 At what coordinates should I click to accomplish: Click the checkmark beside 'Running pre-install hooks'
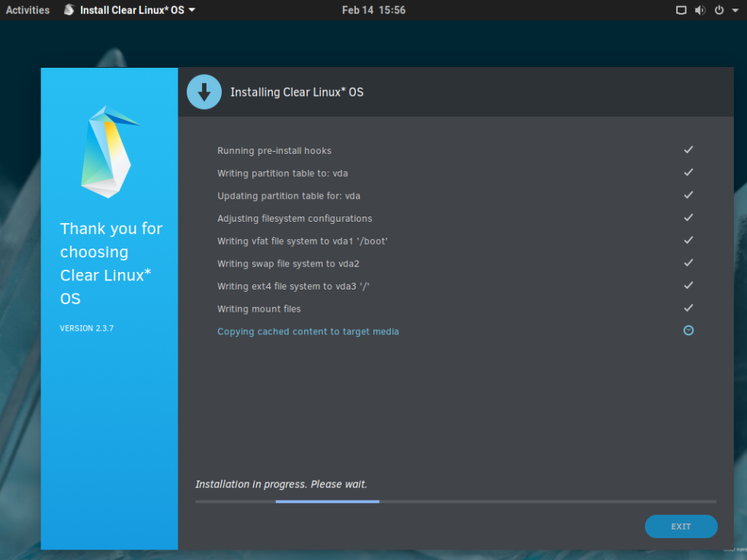[688, 149]
